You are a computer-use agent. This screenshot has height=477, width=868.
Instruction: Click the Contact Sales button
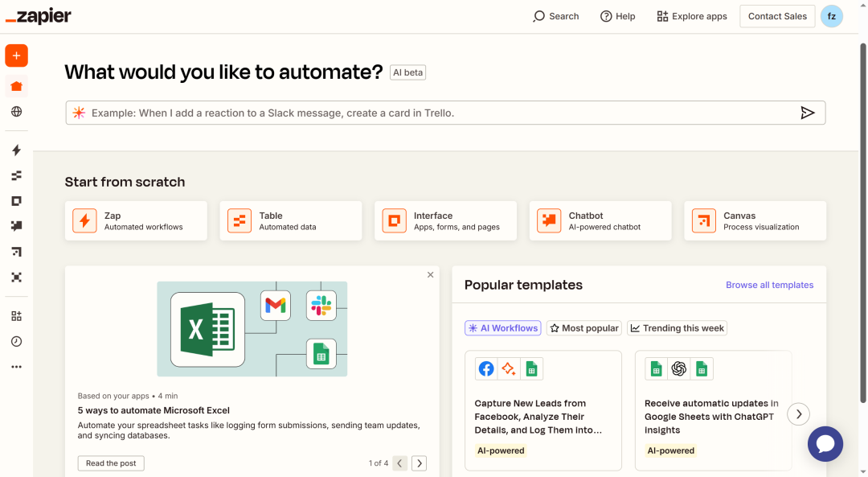coord(777,16)
